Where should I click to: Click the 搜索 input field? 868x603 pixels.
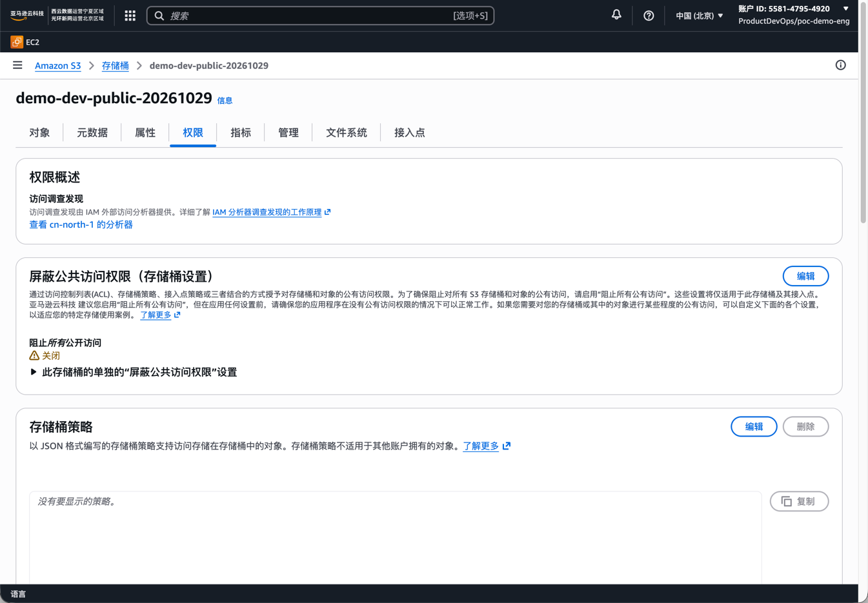[320, 15]
